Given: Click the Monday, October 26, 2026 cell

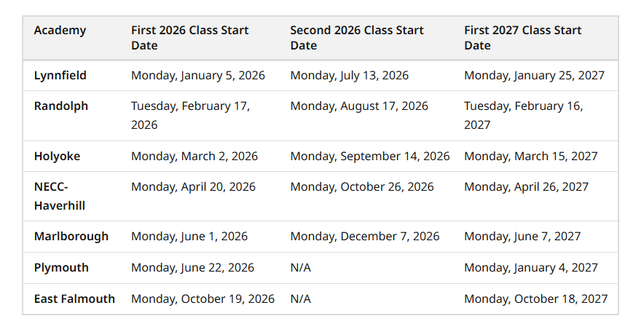Looking at the screenshot, I should click(x=361, y=186).
